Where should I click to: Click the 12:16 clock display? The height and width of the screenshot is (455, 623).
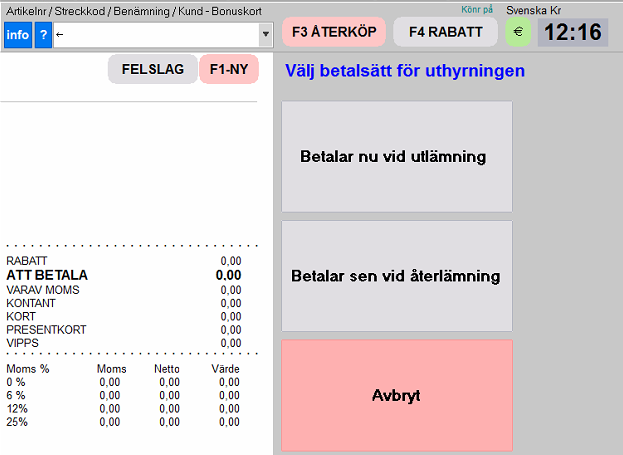pos(572,32)
